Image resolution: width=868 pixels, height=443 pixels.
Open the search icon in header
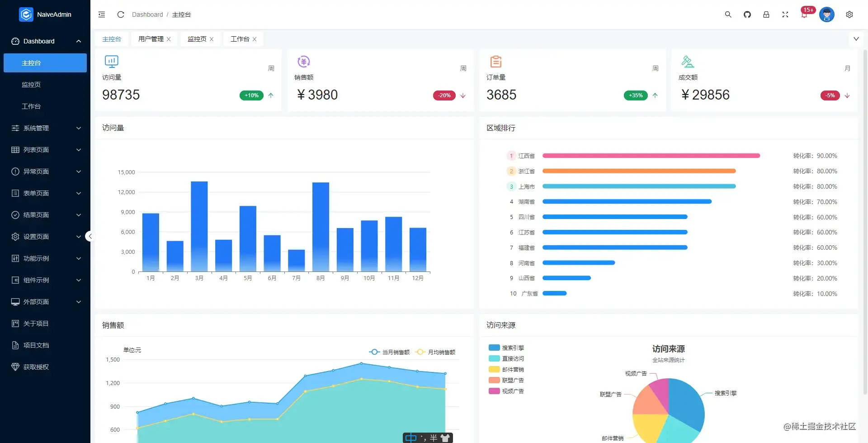pos(728,14)
